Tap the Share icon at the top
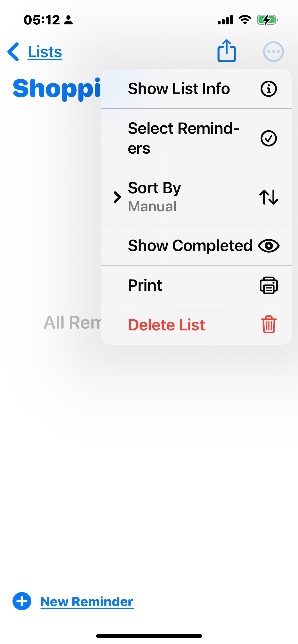This screenshot has width=298, height=644. click(x=226, y=51)
